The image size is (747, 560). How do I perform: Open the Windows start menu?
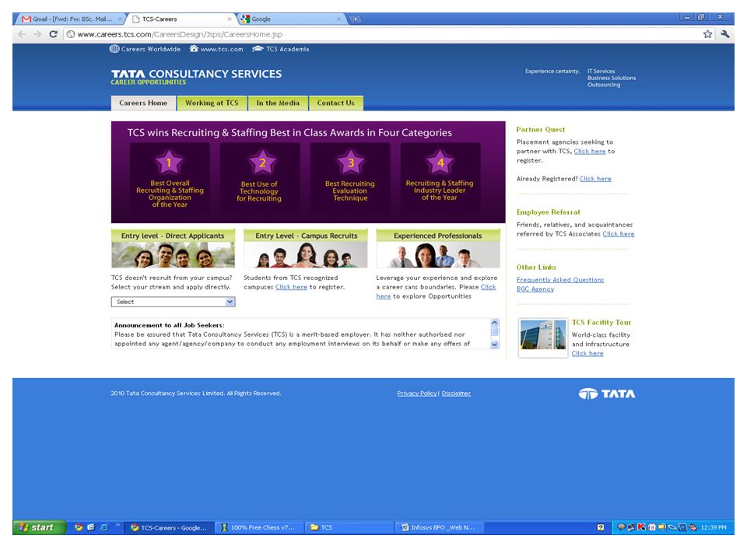tap(38, 527)
